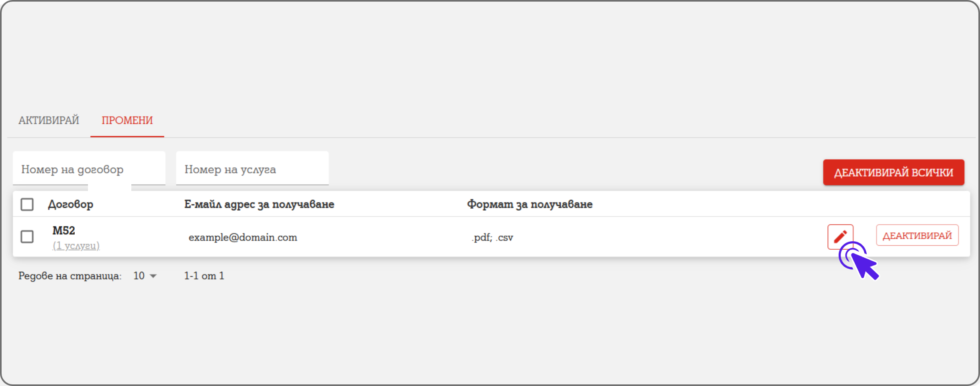980x386 pixels.
Task: Check the M52 contract row checkbox
Action: [x=27, y=236]
